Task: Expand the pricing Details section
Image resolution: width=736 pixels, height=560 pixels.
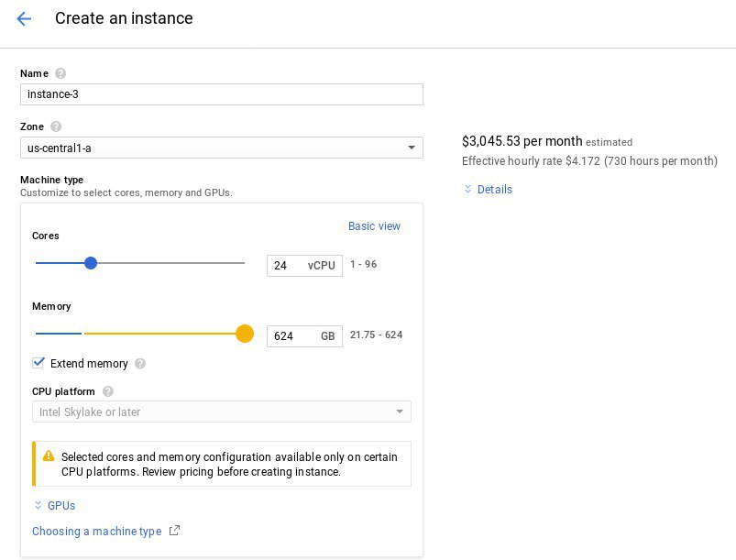Action: [x=495, y=189]
